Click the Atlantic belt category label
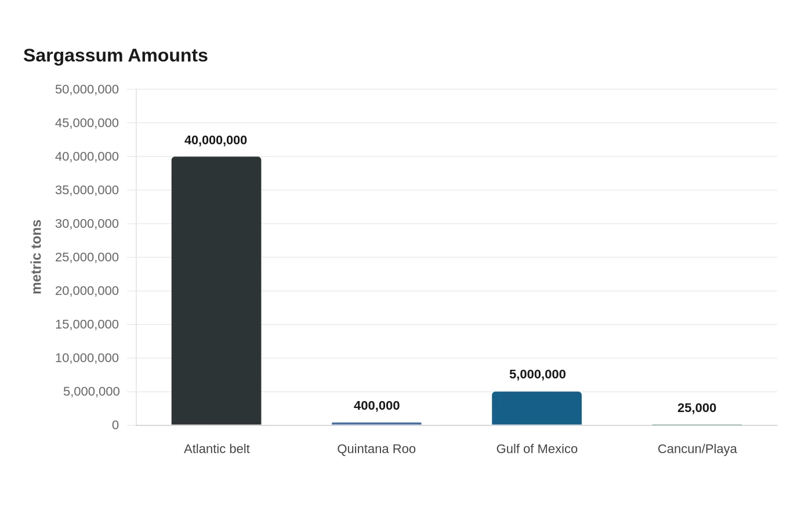Image resolution: width=812 pixels, height=510 pixels. tap(217, 449)
